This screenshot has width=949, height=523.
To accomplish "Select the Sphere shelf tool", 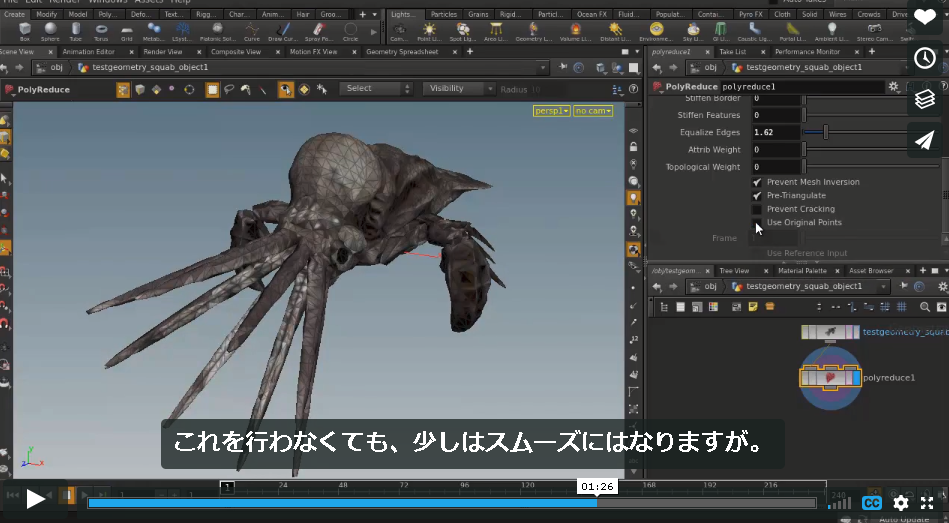I will (x=50, y=31).
